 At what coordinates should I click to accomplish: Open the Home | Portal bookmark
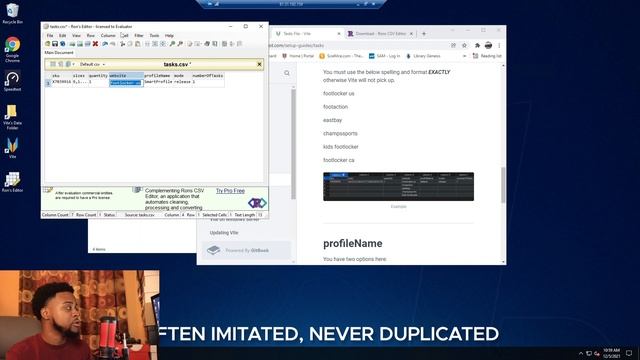(x=298, y=56)
